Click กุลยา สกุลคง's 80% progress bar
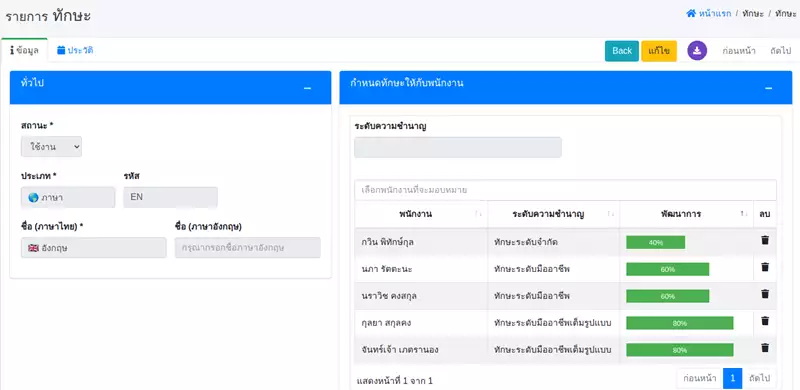800x390 pixels. tap(680, 323)
